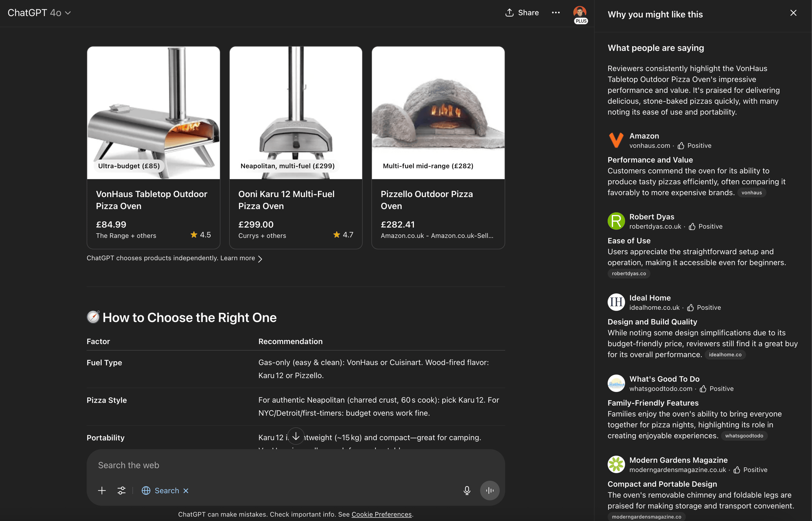Open the tools sliders icon

pyautogui.click(x=121, y=491)
